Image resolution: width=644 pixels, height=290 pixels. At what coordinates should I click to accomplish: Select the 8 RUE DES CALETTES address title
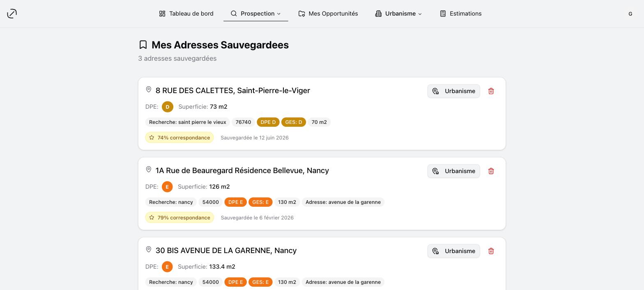click(x=232, y=91)
